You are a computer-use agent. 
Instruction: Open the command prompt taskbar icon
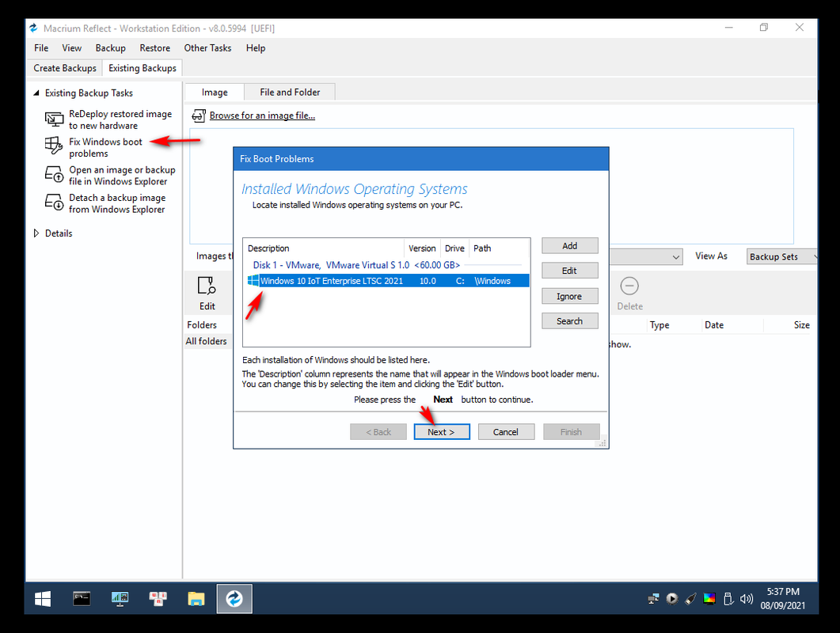tap(82, 599)
